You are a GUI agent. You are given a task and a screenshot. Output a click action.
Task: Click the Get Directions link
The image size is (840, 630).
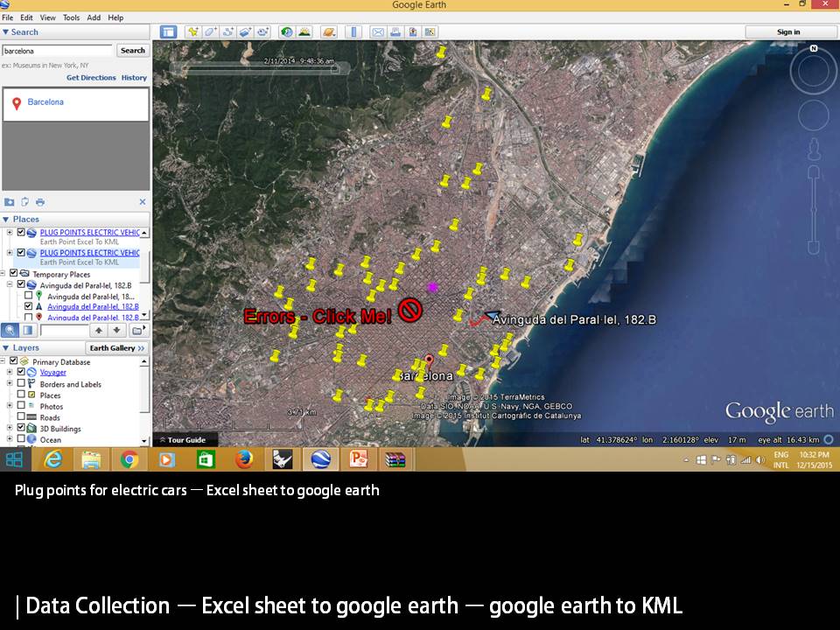tap(91, 78)
